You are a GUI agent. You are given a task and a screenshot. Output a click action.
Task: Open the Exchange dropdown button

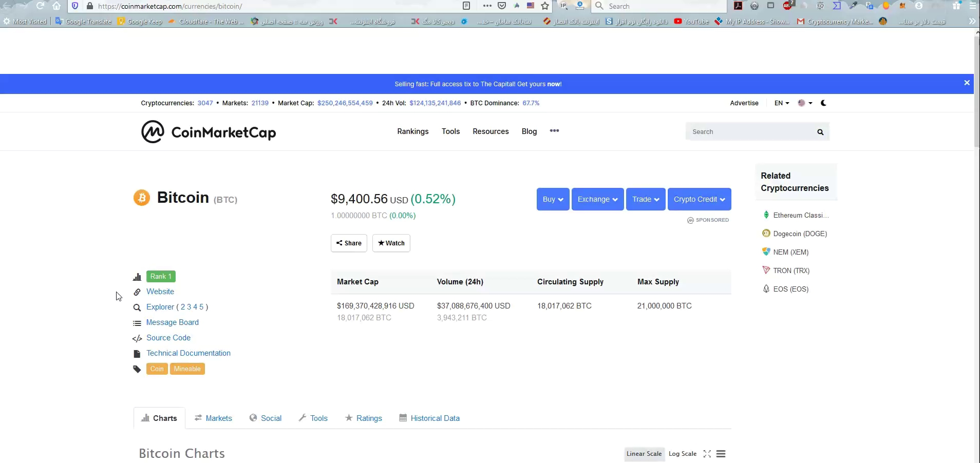[x=597, y=199]
